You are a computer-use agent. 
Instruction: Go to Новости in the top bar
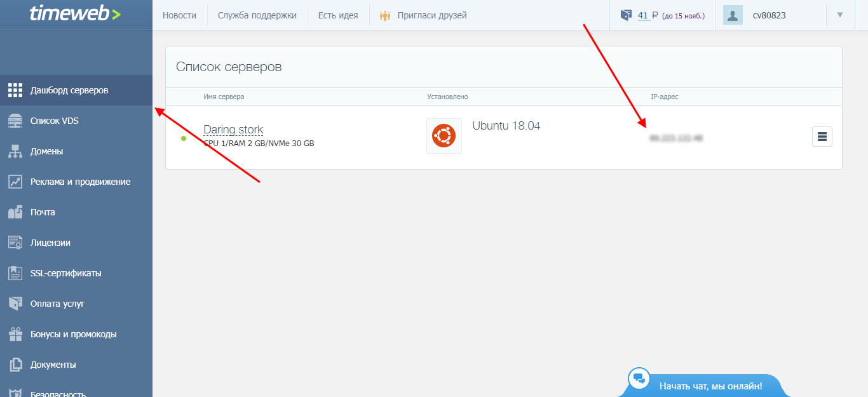click(179, 15)
